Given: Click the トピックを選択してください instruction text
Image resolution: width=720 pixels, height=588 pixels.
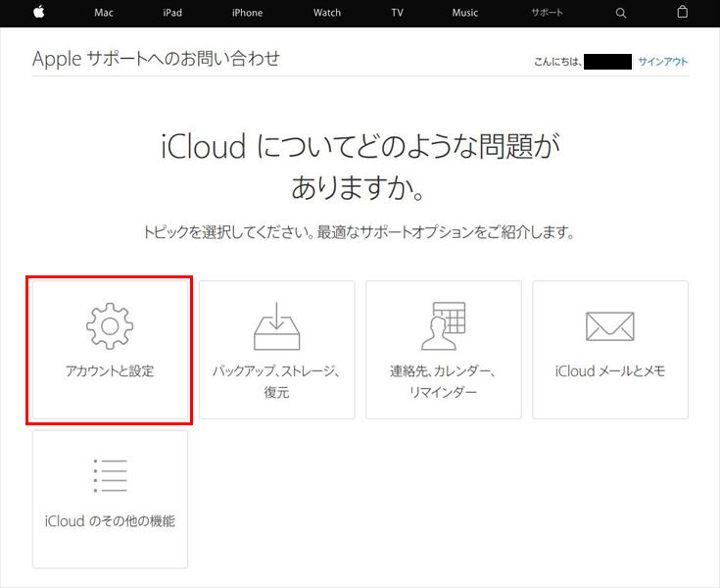Looking at the screenshot, I should pyautogui.click(x=360, y=231).
